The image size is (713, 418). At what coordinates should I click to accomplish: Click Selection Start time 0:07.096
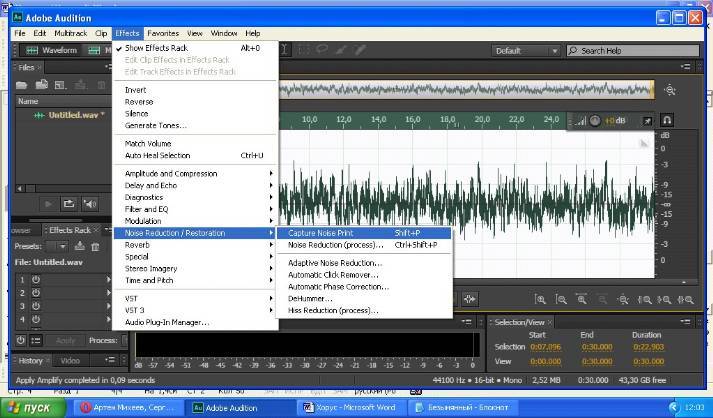(x=546, y=347)
